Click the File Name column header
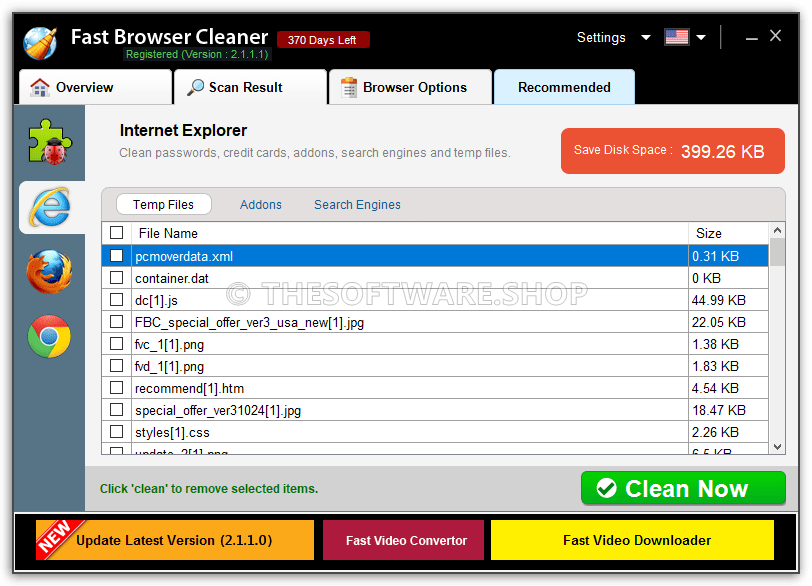Screen dimensions: 812x586 click(x=410, y=233)
